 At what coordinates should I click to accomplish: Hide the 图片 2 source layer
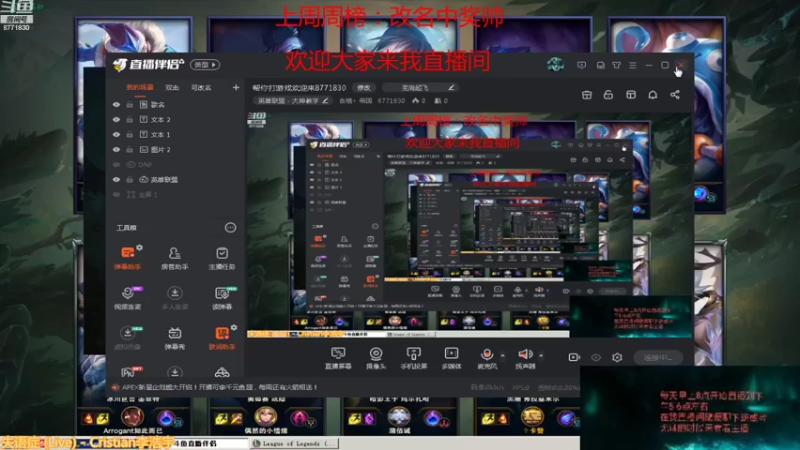pyautogui.click(x=116, y=149)
